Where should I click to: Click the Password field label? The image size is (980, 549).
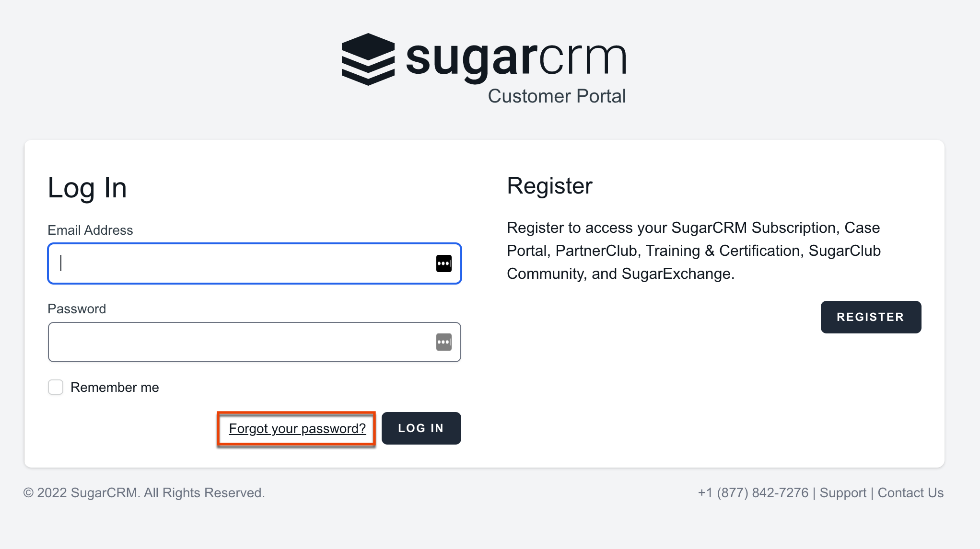76,309
